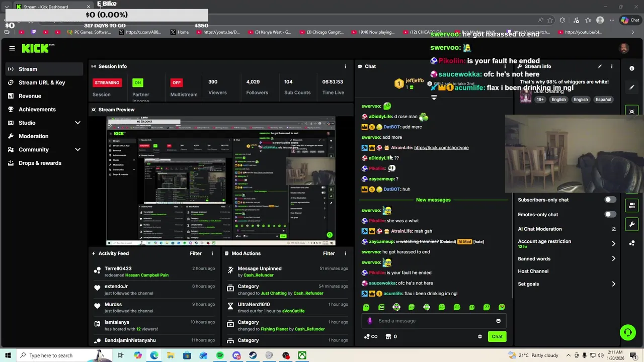The height and width of the screenshot is (362, 644).
Task: Click UltraNerd1610 in Mod Actions
Action: 254,305
